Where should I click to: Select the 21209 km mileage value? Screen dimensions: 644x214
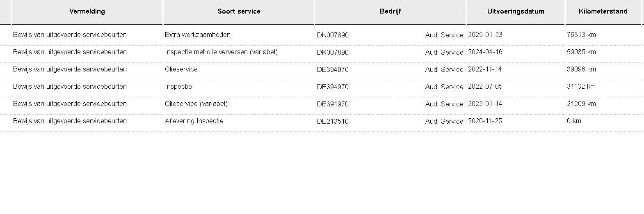click(x=581, y=104)
